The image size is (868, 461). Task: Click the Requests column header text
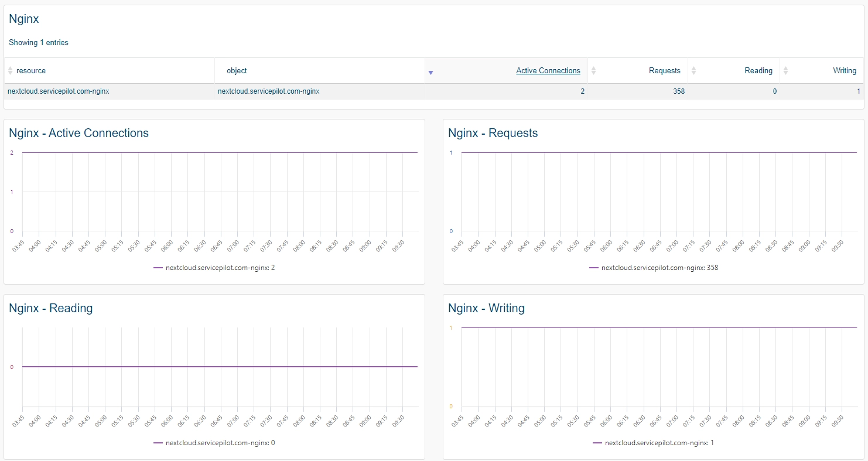pos(665,71)
